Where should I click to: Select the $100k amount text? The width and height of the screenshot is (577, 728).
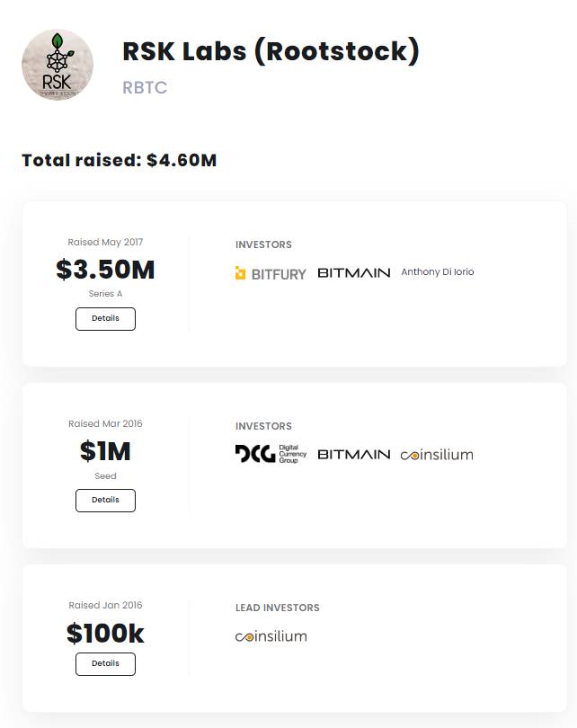pyautogui.click(x=105, y=633)
